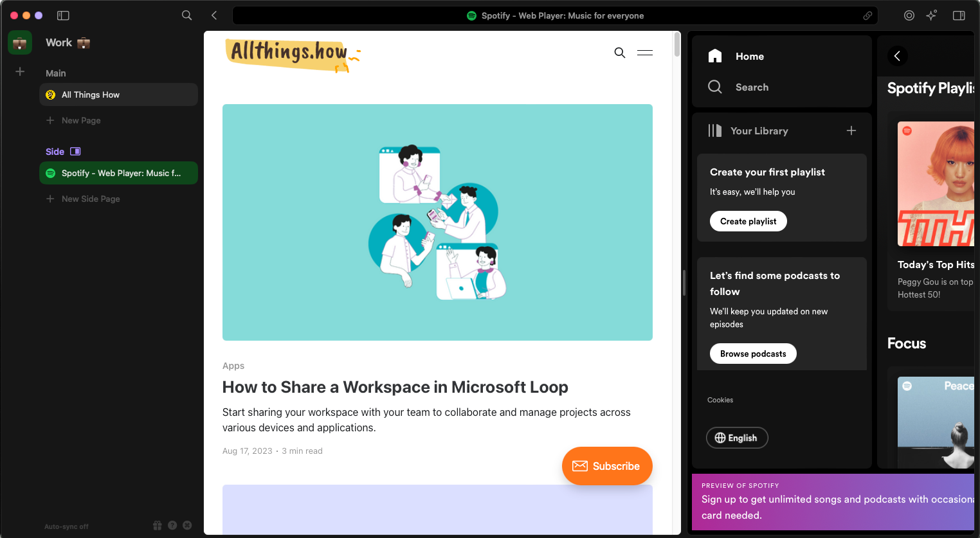980x538 pixels.
Task: Open the English language selector
Action: (x=737, y=438)
